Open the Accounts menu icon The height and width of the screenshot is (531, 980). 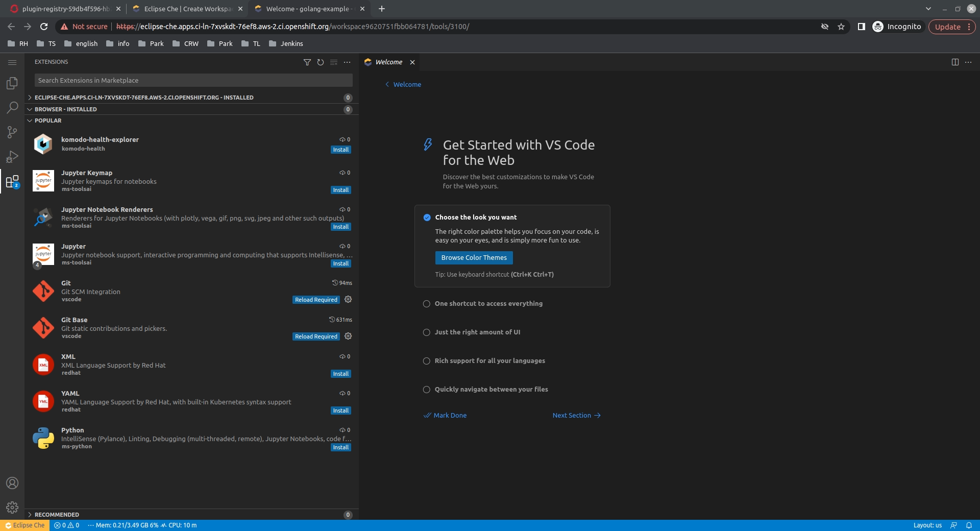(12, 483)
